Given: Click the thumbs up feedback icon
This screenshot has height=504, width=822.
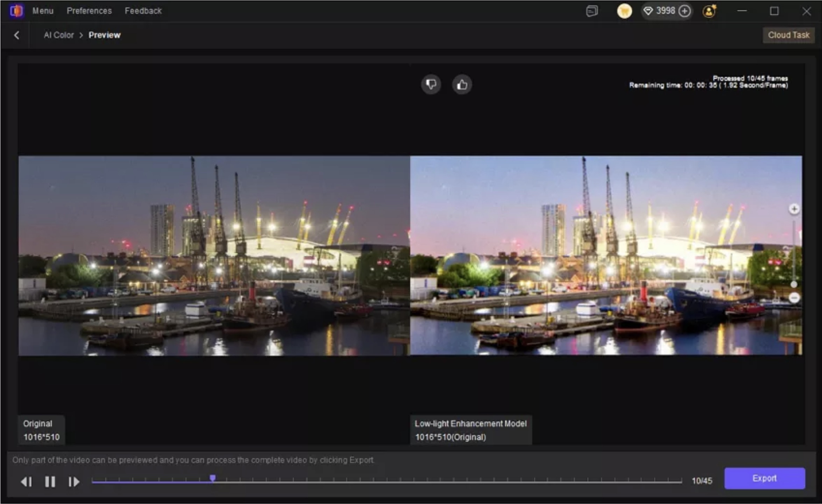Looking at the screenshot, I should coord(462,84).
